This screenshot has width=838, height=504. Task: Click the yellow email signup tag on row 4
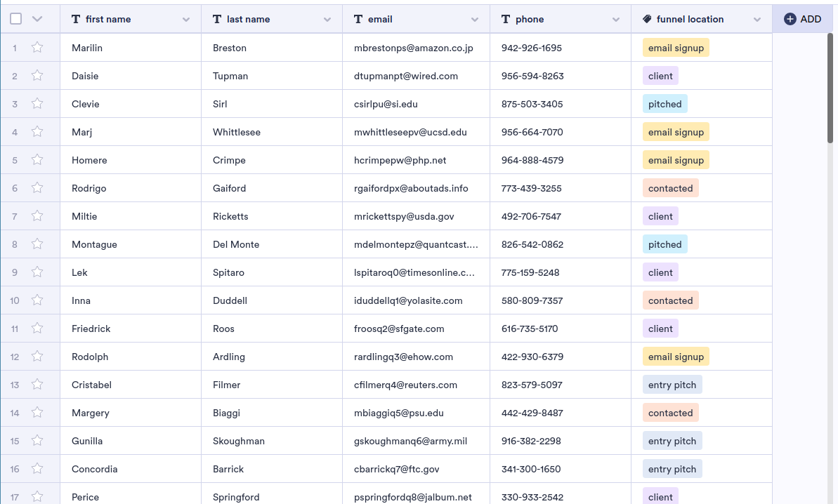(x=676, y=132)
